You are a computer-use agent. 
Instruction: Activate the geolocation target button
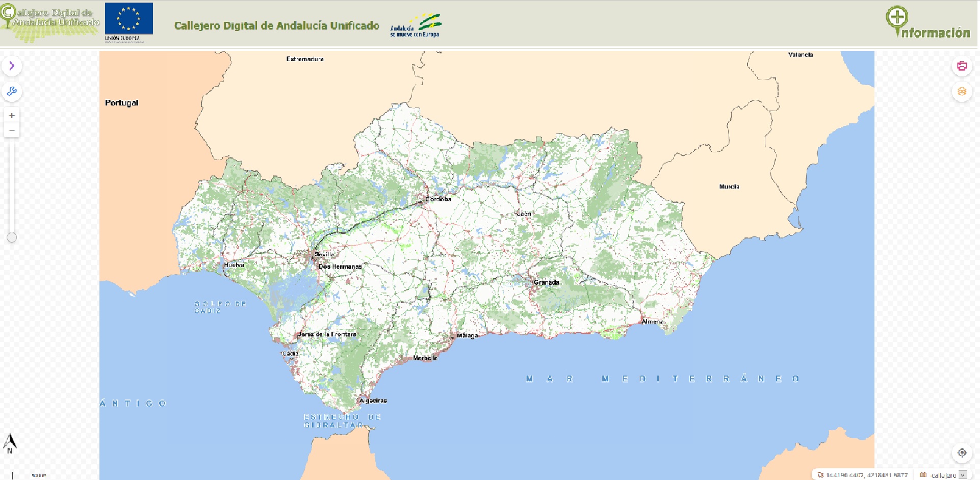962,452
